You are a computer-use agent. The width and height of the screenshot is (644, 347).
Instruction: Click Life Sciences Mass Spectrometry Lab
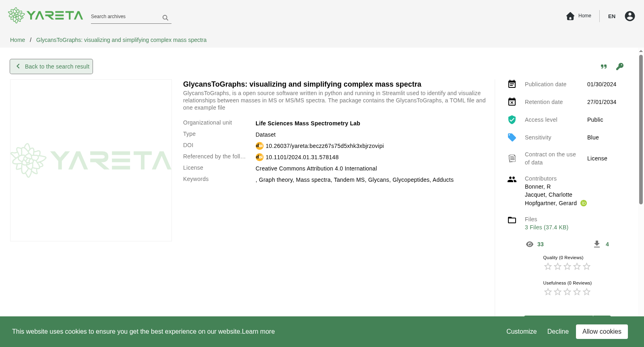pyautogui.click(x=308, y=123)
